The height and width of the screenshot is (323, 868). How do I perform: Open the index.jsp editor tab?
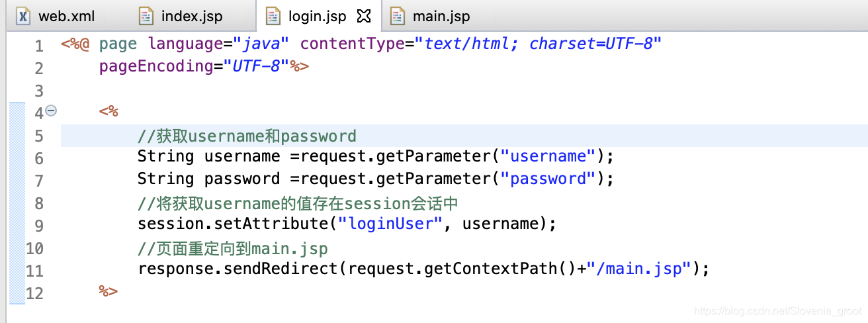click(x=181, y=16)
